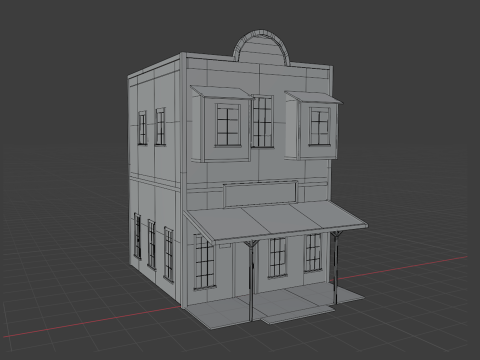Click the blank sign board above the awning
480x360 pixels.
click(x=261, y=194)
